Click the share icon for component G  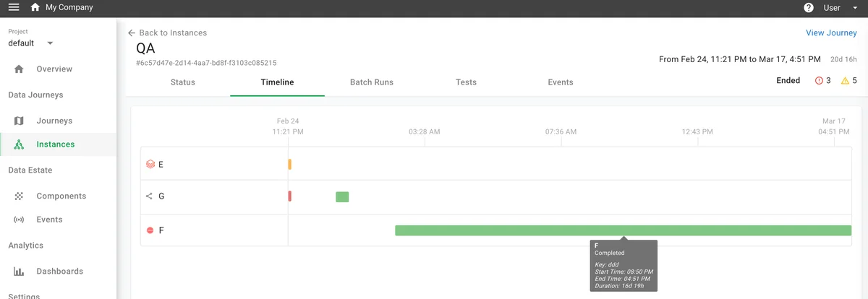tap(150, 196)
